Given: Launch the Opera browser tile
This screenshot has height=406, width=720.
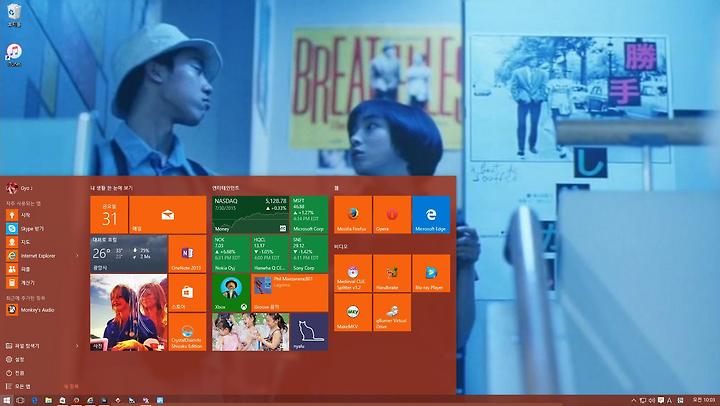Looking at the screenshot, I should tap(392, 214).
